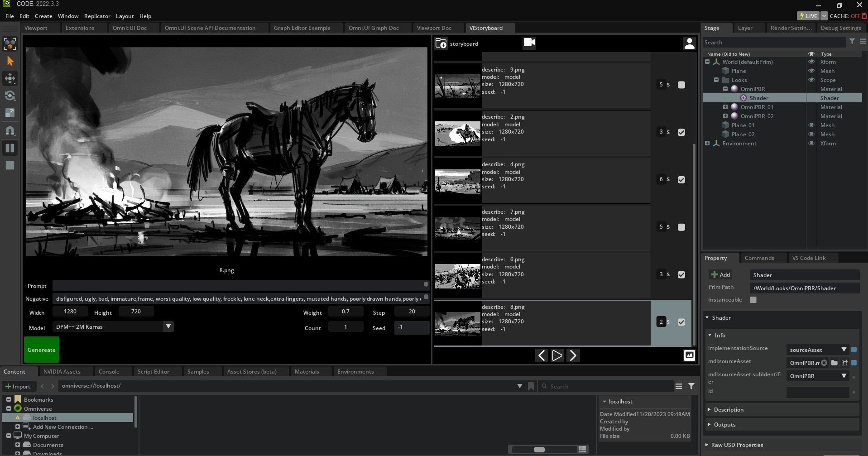
Task: Click the add storyboard folder icon
Action: tap(441, 43)
